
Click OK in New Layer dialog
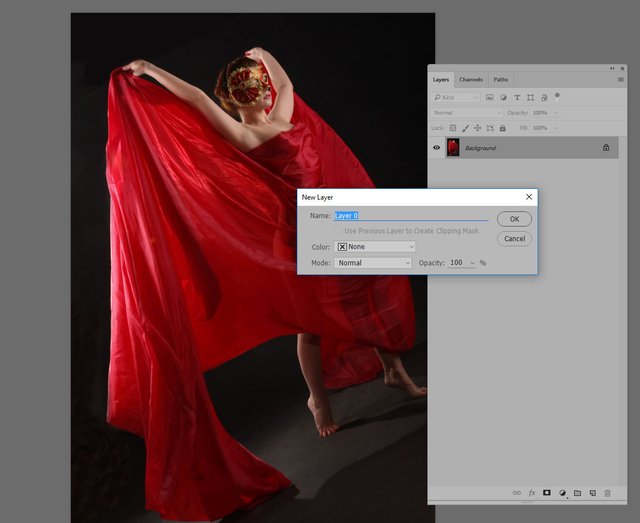[x=514, y=219]
